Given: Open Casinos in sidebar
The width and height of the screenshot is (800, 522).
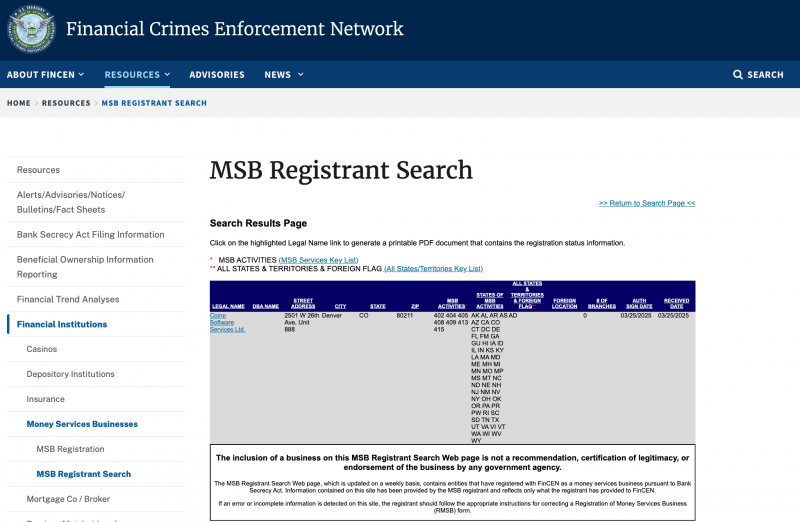Looking at the screenshot, I should tap(42, 349).
